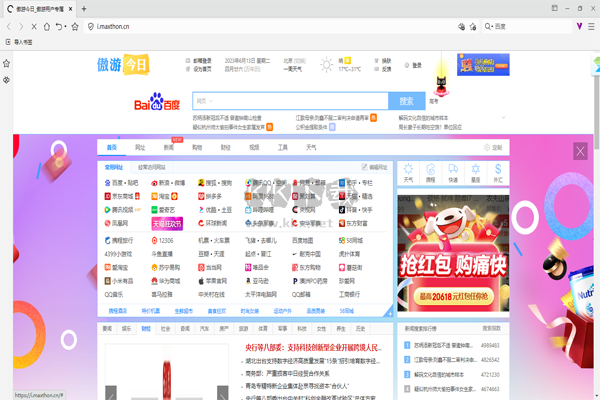This screenshot has height=400, width=600.
Task: Close the current browser tab
Action: pos(70,8)
